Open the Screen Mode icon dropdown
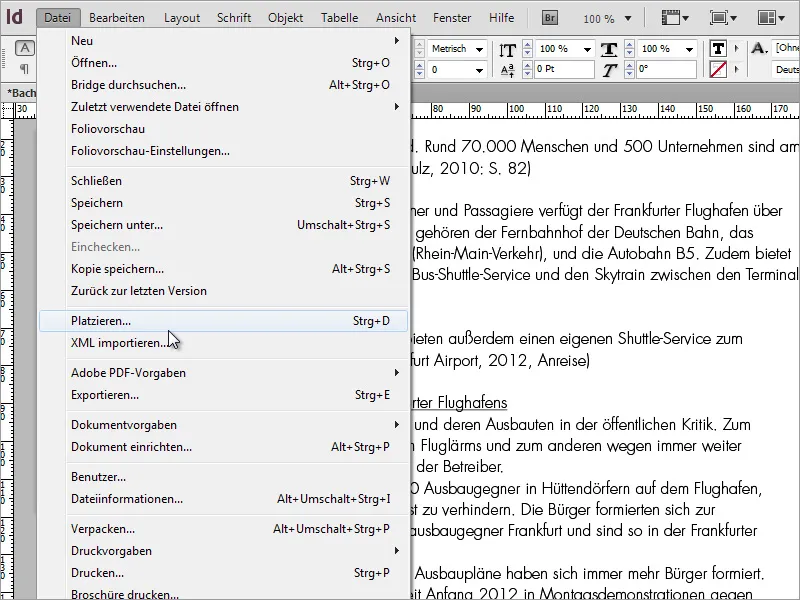This screenshot has height=600, width=800. tap(723, 18)
